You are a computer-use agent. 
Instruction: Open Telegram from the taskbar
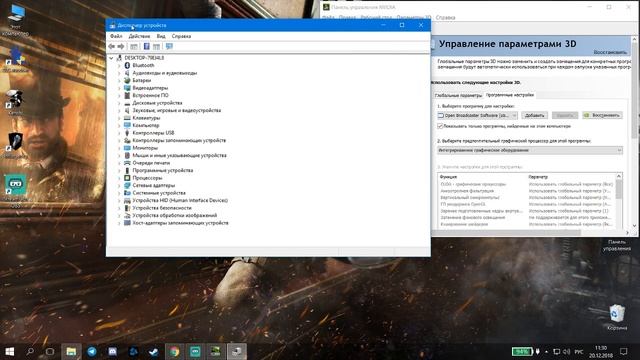point(92,351)
